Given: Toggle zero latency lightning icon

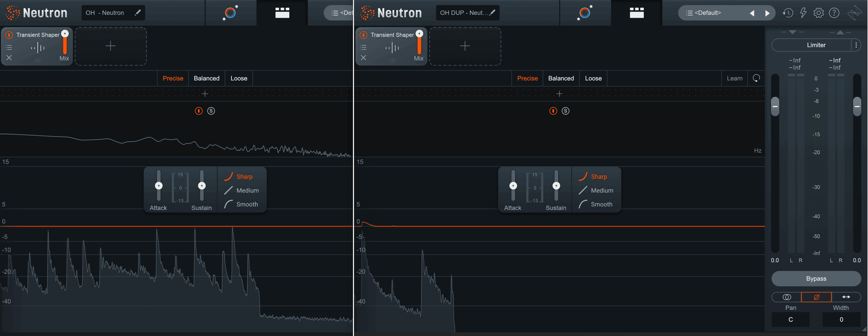Looking at the screenshot, I should click(x=803, y=13).
